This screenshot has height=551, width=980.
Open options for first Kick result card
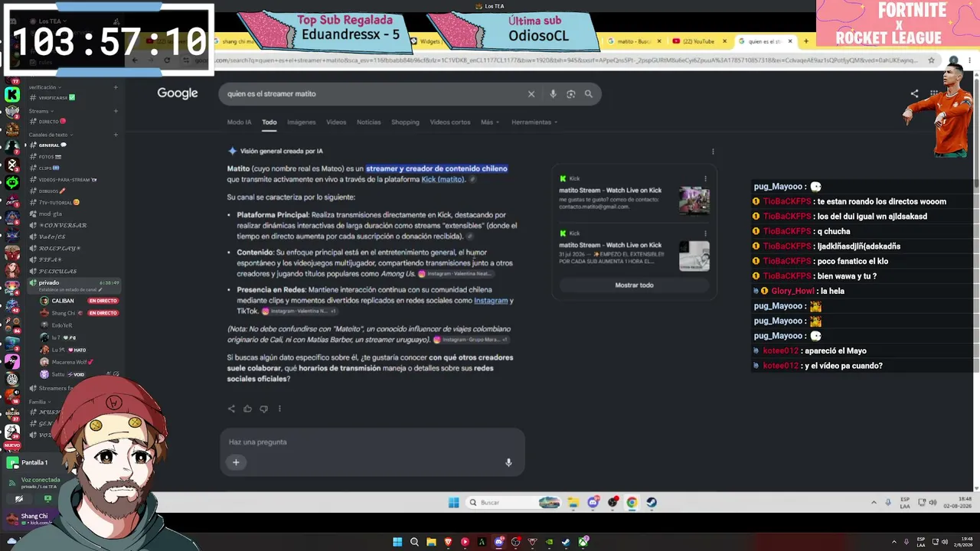point(705,179)
